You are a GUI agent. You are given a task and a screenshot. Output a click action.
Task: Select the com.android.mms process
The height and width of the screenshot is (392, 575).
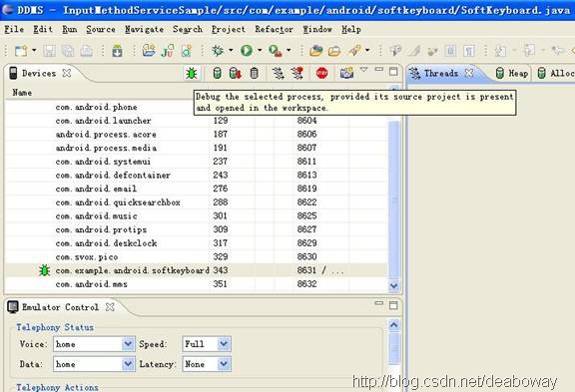click(197, 284)
